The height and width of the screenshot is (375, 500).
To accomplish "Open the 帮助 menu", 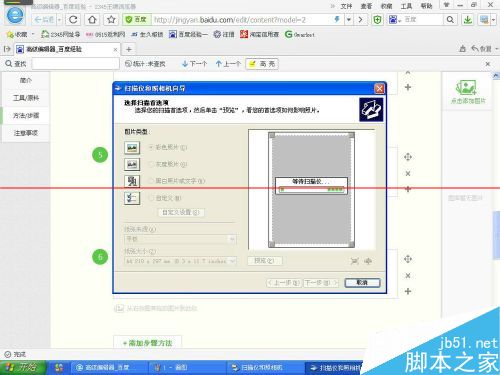I will tap(426, 6).
